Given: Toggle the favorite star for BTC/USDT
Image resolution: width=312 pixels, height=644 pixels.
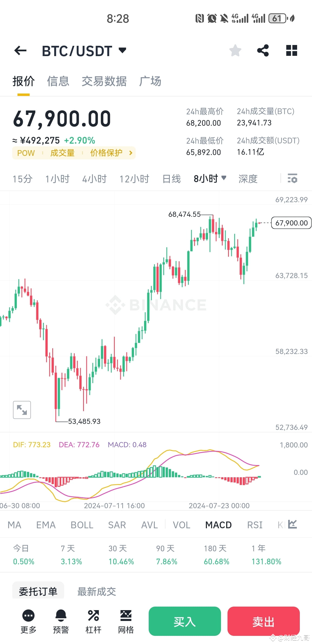Looking at the screenshot, I should click(235, 50).
